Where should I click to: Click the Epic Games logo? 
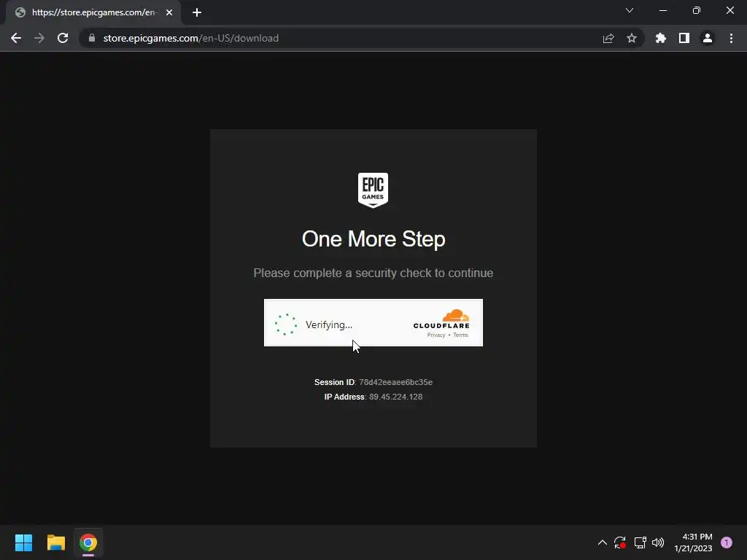[373, 190]
